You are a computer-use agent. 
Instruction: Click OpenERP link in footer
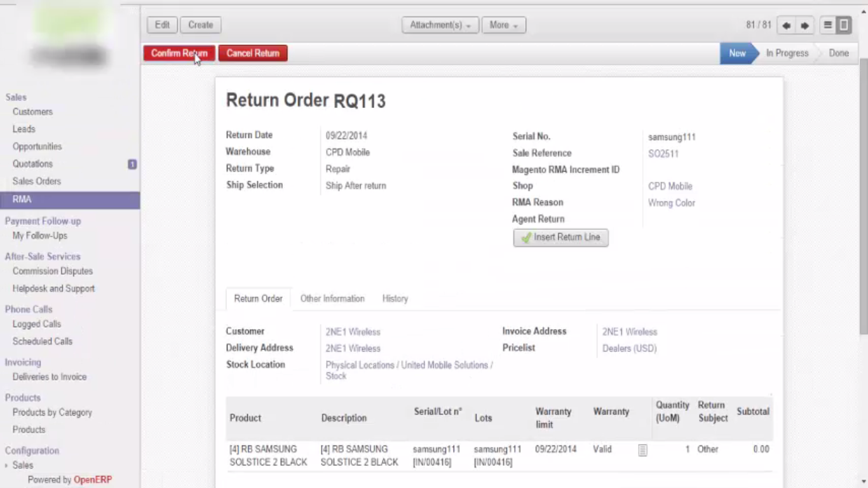point(93,480)
